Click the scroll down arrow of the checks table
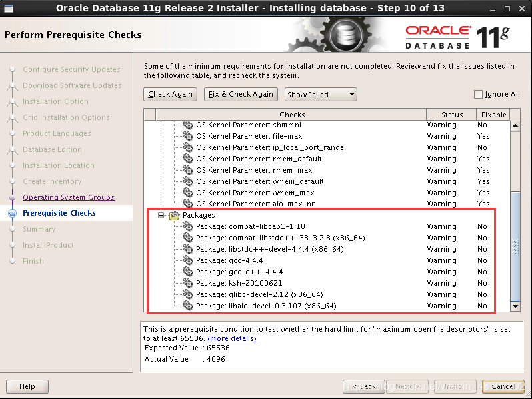 [x=515, y=306]
